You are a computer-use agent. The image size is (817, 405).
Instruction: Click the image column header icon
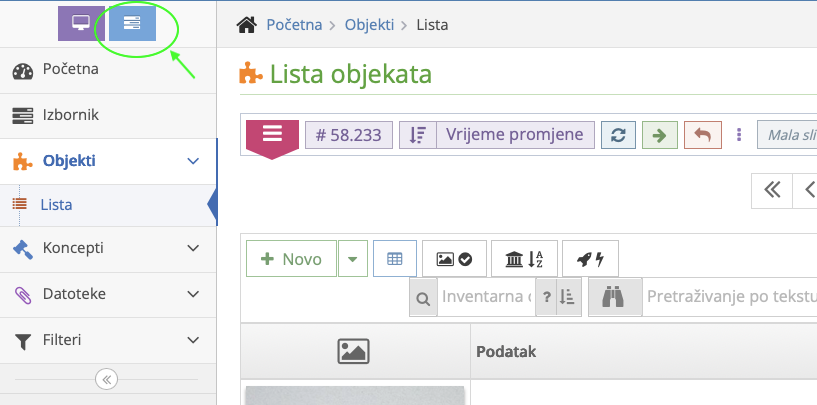pos(354,351)
